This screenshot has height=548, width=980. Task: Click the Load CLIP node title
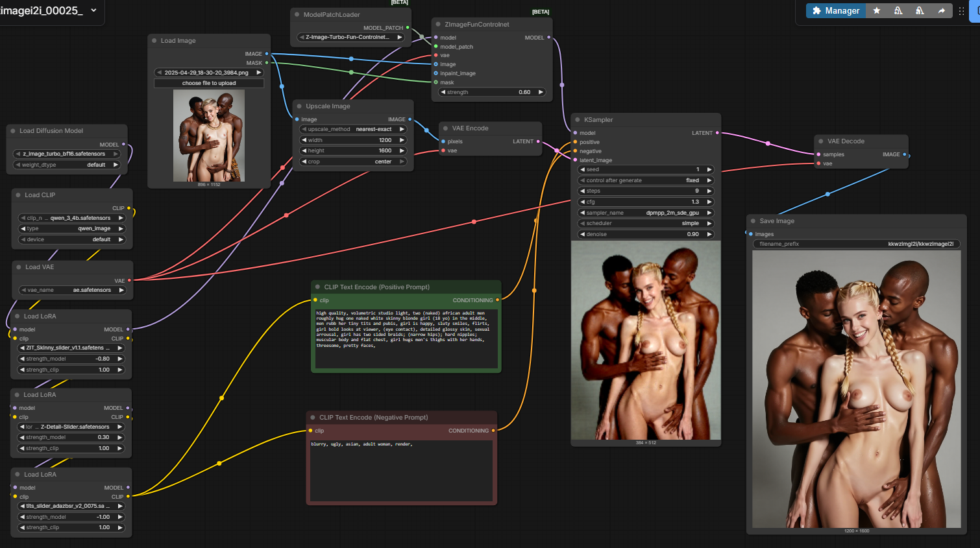pyautogui.click(x=40, y=195)
